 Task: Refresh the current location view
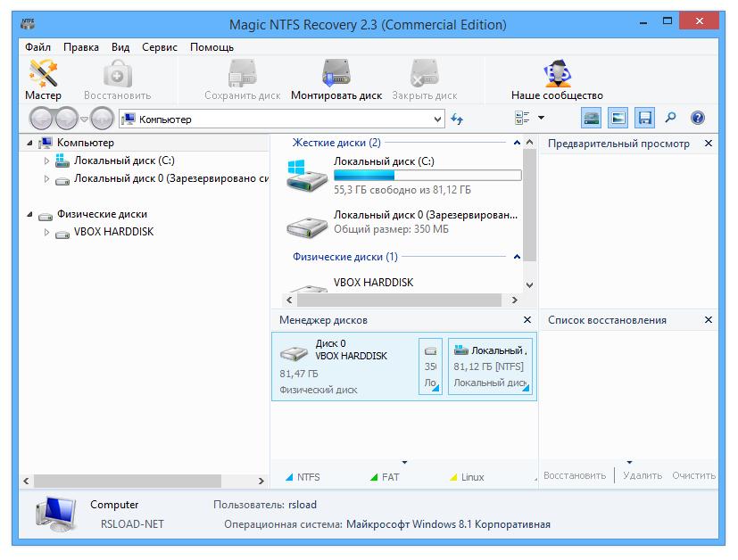(457, 119)
